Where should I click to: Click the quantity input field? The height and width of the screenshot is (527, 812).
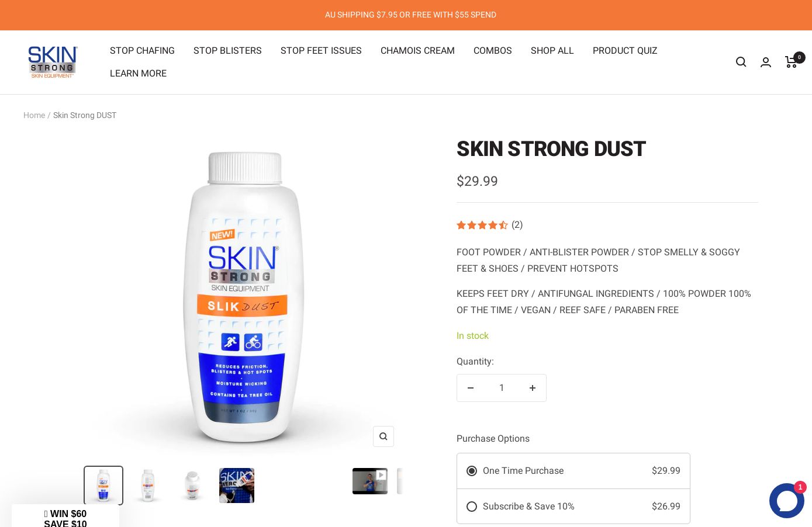click(502, 388)
